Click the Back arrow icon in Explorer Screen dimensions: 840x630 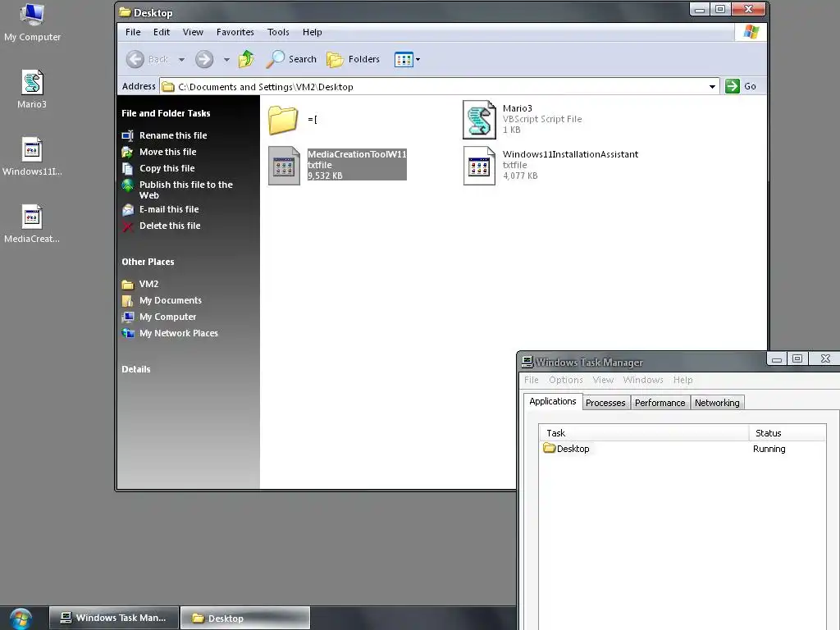point(135,59)
